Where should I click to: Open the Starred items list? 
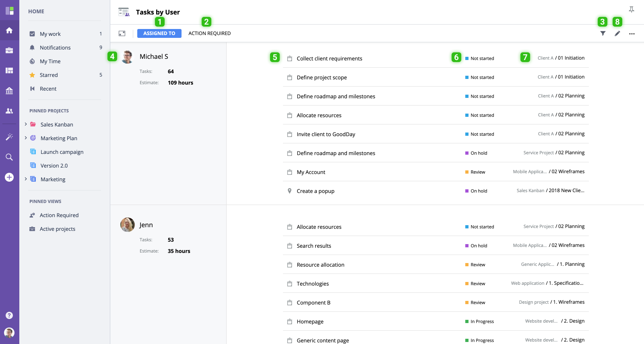[49, 75]
